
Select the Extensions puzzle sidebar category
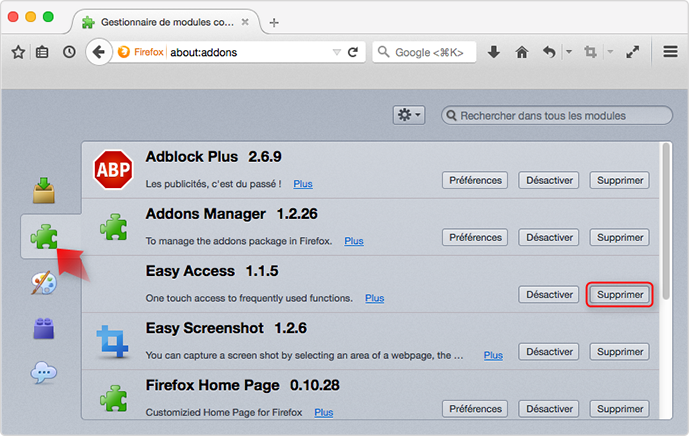(x=44, y=236)
